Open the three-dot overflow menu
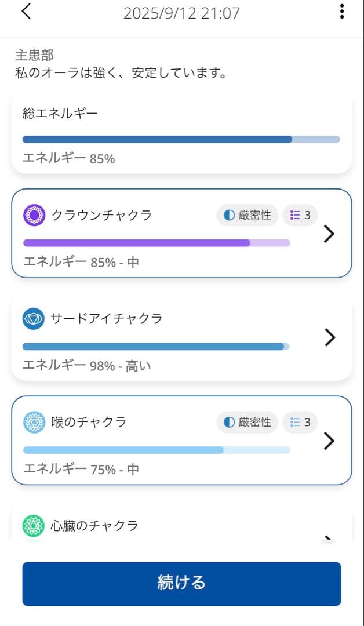This screenshot has height=626, width=364. [342, 12]
